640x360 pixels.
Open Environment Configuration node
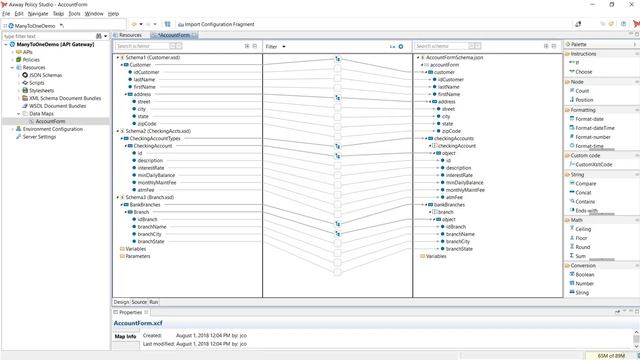[52, 129]
